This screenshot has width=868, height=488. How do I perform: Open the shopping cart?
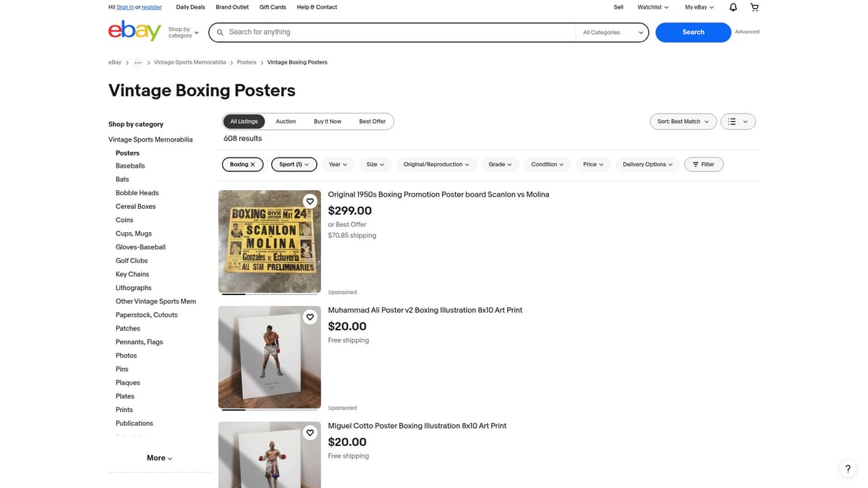754,7
